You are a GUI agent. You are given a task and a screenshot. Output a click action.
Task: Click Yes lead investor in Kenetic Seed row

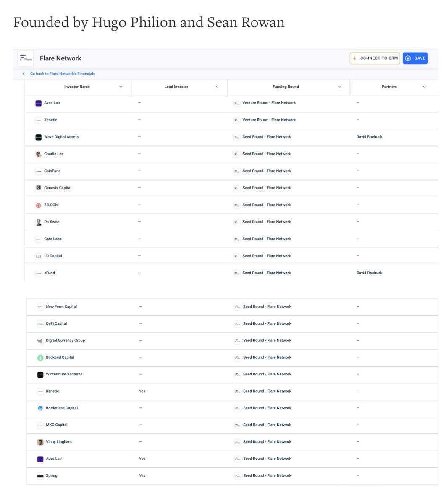[142, 391]
